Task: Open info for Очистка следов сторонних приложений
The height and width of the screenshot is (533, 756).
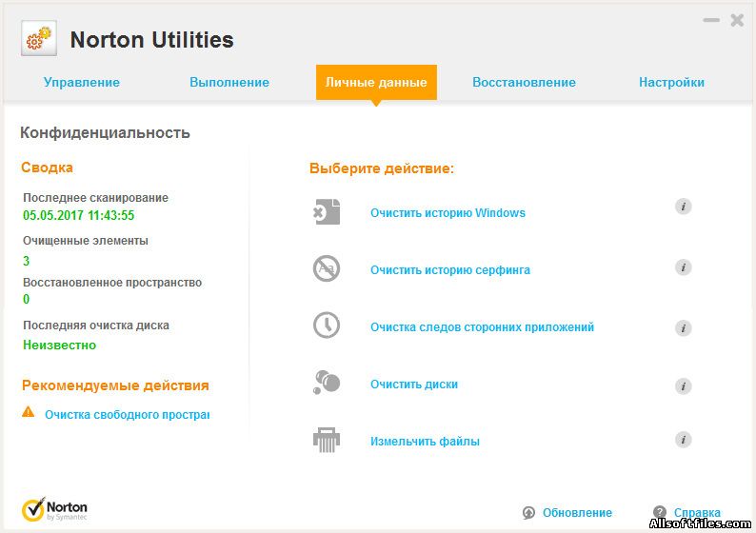Action: point(683,328)
